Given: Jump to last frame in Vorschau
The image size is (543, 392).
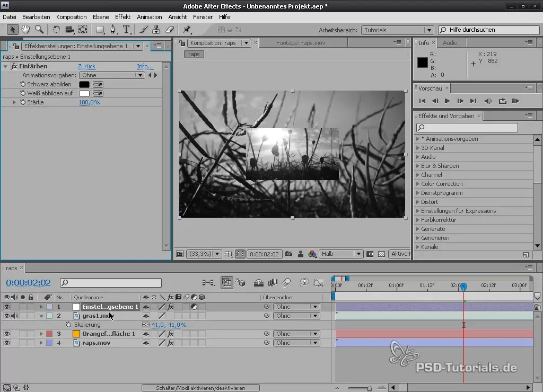Looking at the screenshot, I should (x=473, y=101).
